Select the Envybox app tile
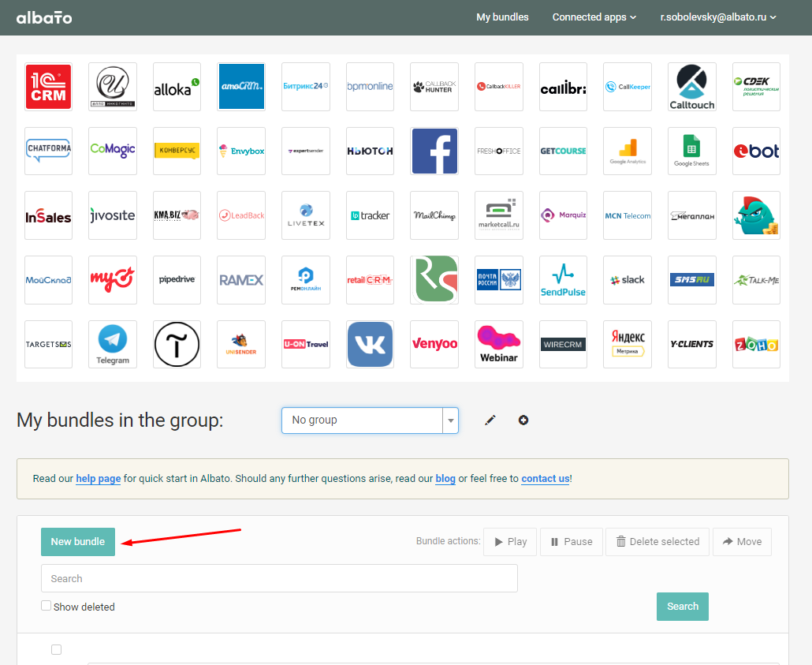This screenshot has width=812, height=665. point(241,151)
